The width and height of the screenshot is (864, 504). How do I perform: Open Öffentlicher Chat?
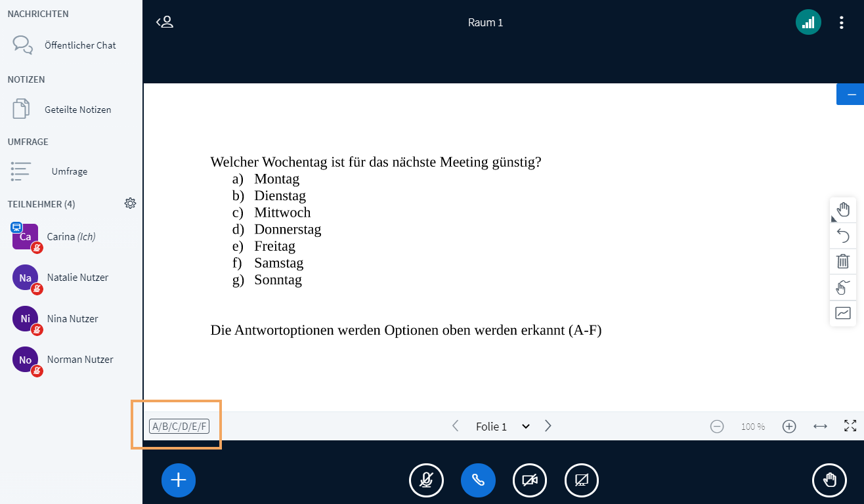[x=80, y=45]
